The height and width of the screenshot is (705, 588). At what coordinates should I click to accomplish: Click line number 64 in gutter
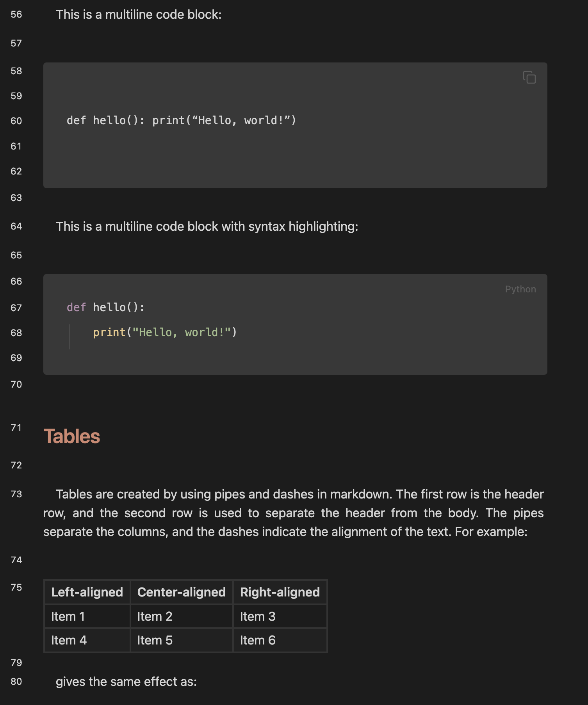[16, 226]
